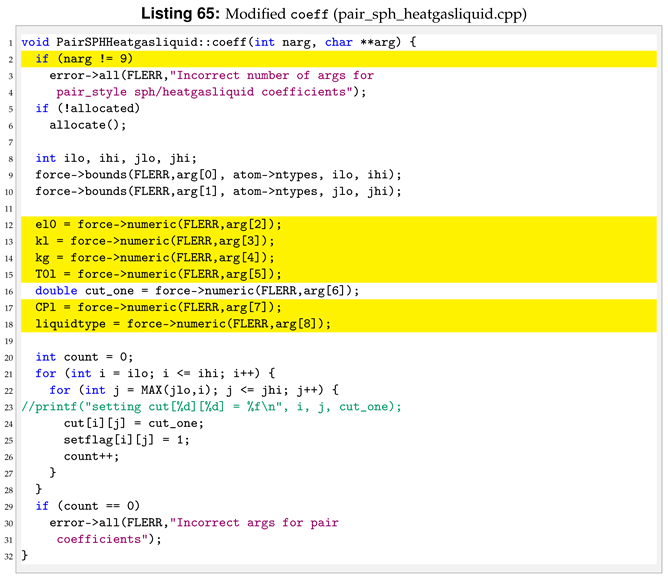This screenshot has height=580, width=668.
Task: Click the inner loop with 'MAX(jlo,i)'
Action: (194, 390)
